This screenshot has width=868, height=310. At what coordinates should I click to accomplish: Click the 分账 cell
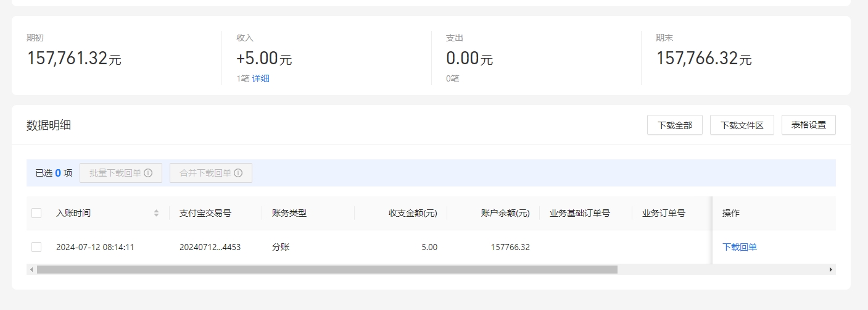281,247
